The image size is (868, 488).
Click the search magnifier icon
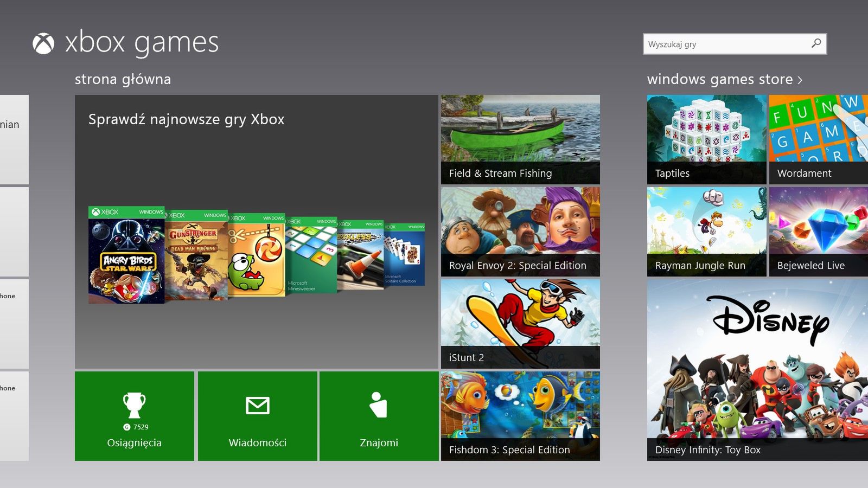[816, 43]
